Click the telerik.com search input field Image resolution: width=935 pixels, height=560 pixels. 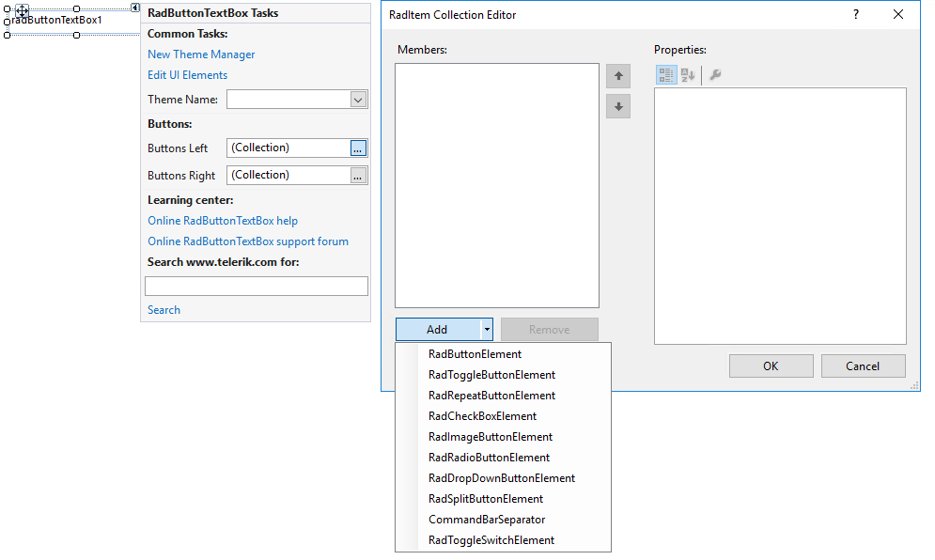(x=256, y=285)
